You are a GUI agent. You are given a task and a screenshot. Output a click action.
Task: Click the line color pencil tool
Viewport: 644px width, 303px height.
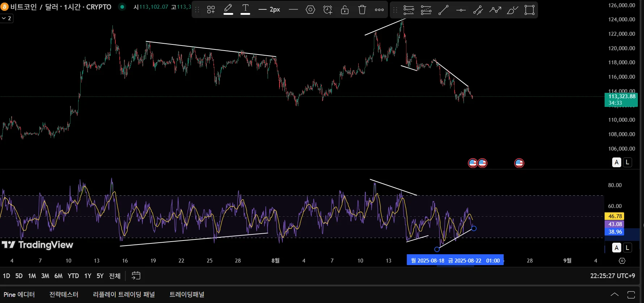pos(228,9)
